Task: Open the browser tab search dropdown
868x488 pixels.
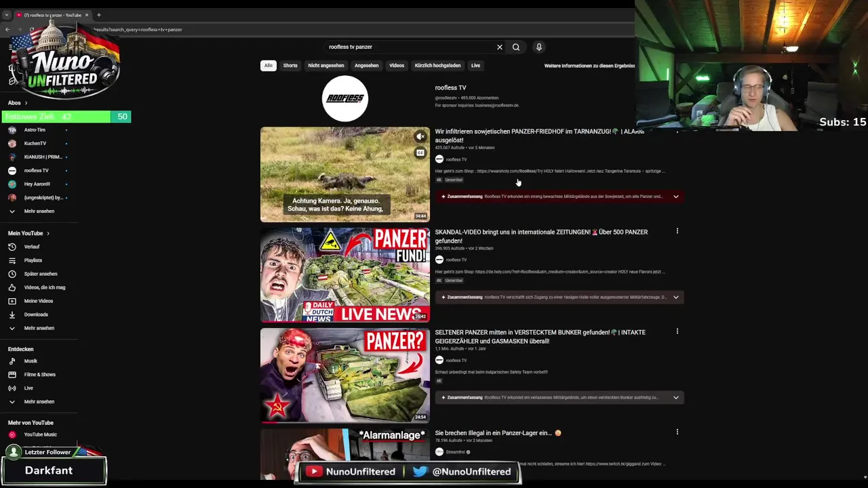Action: click(7, 15)
